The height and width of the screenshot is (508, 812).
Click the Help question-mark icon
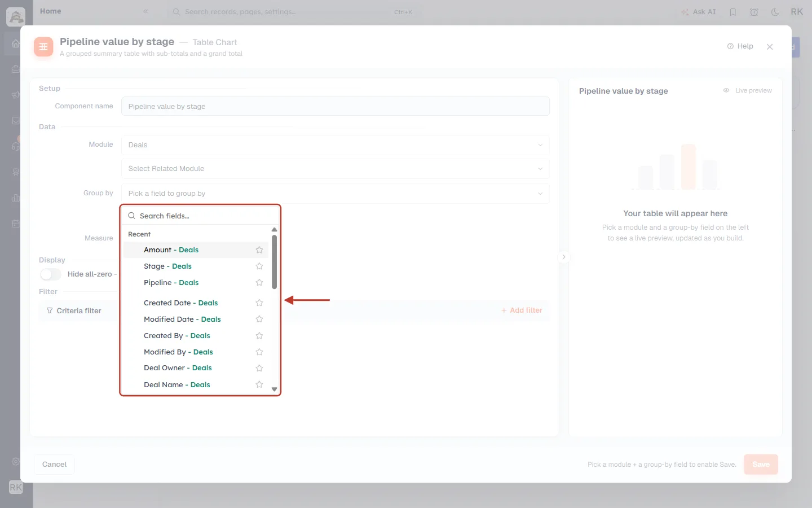point(730,46)
